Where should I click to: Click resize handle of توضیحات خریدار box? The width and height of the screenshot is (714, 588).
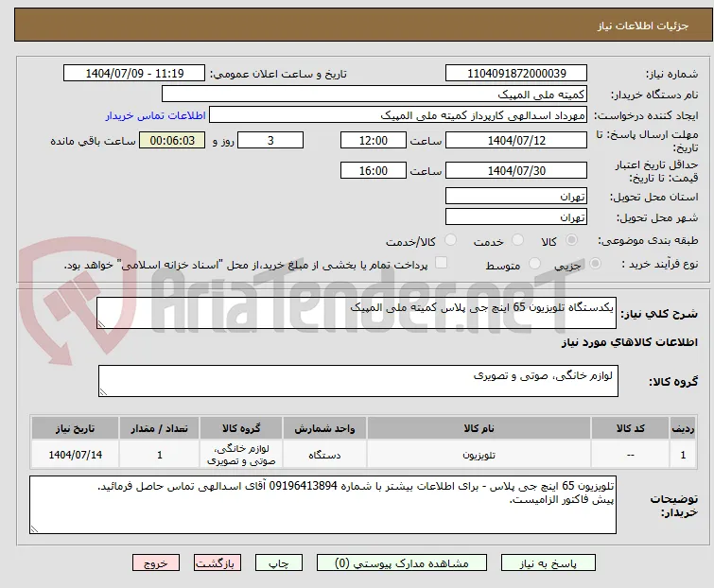[34, 528]
